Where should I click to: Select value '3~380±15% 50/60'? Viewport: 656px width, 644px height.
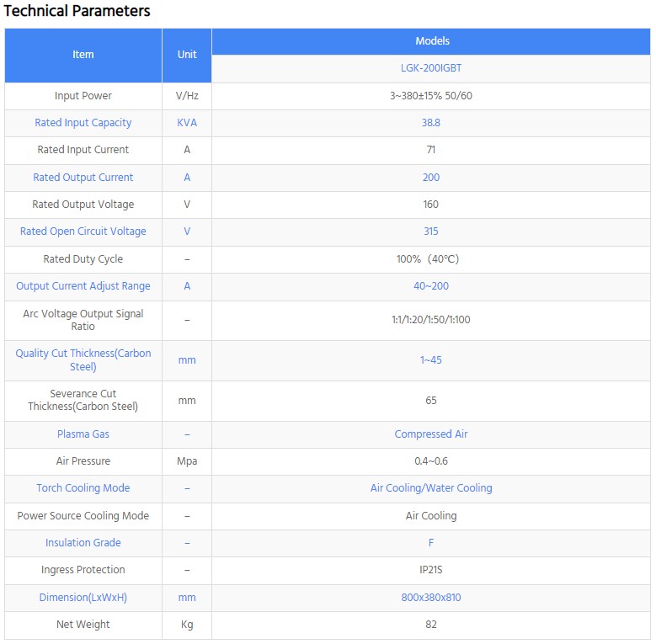(431, 96)
